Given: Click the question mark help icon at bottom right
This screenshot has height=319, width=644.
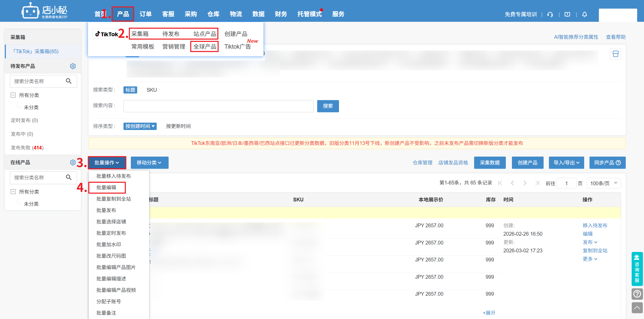Looking at the screenshot, I should [x=637, y=294].
